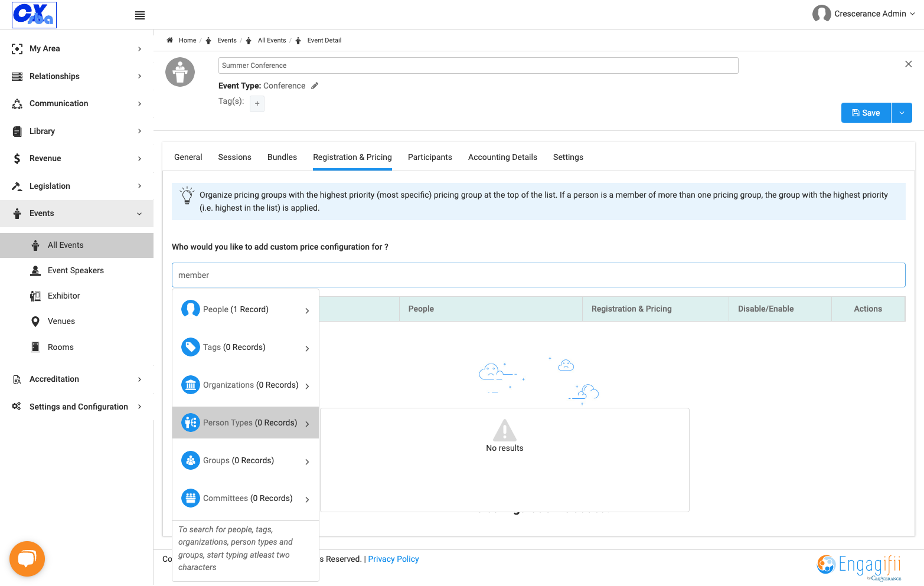Open Rooms in sidebar

click(x=61, y=347)
